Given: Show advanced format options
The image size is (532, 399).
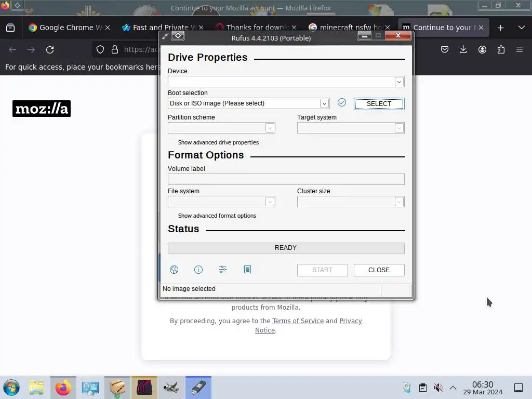Looking at the screenshot, I should (217, 216).
